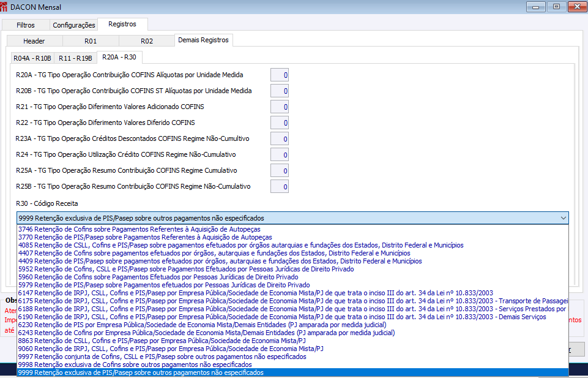
Task: Switch to the Filtros tab
Action: (x=26, y=25)
